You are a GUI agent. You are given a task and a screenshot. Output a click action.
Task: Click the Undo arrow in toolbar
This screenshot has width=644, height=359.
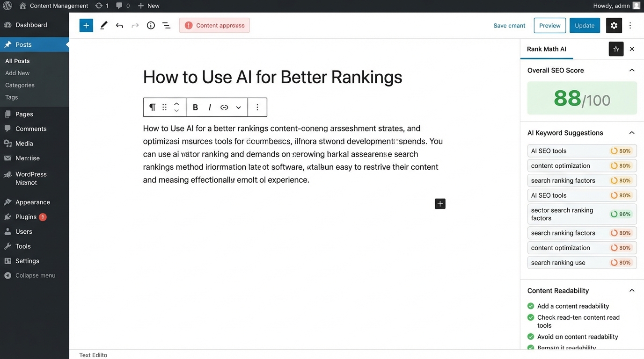click(x=119, y=26)
